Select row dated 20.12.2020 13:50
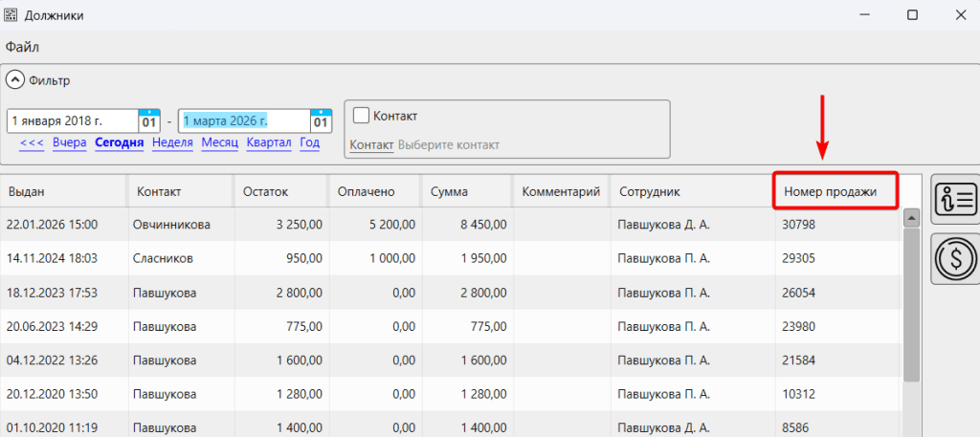 [x=450, y=395]
